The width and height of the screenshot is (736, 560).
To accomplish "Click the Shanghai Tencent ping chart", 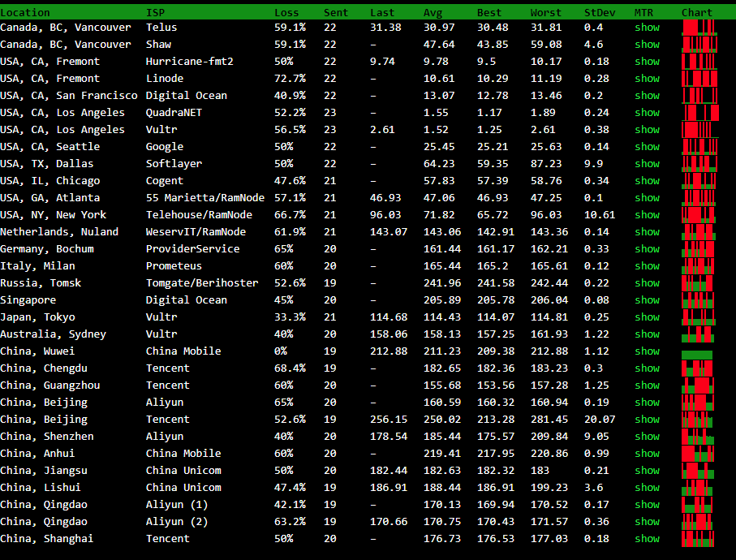I will 698,538.
